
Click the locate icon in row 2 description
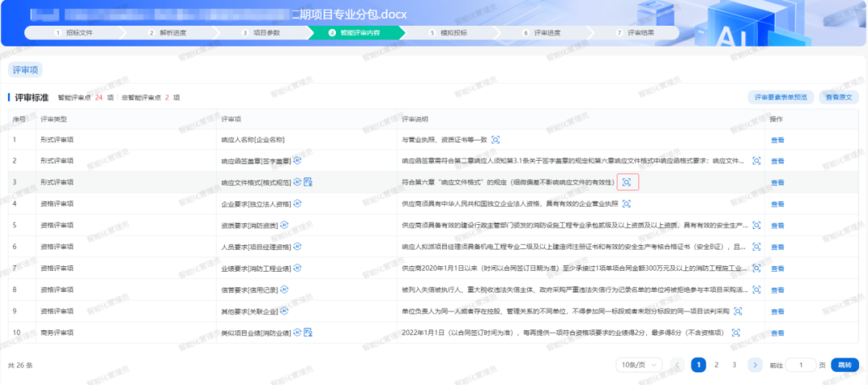(x=756, y=161)
